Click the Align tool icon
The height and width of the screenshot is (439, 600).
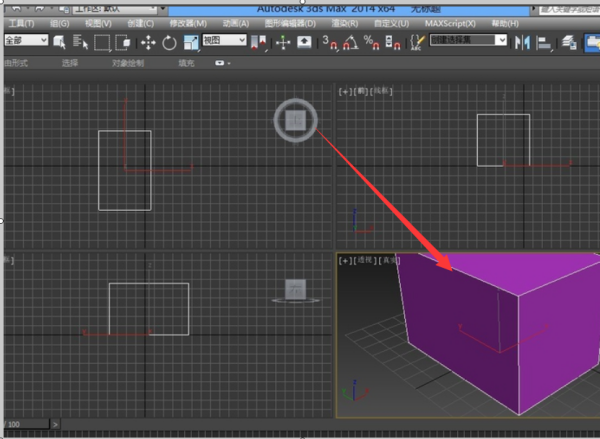pyautogui.click(x=544, y=42)
